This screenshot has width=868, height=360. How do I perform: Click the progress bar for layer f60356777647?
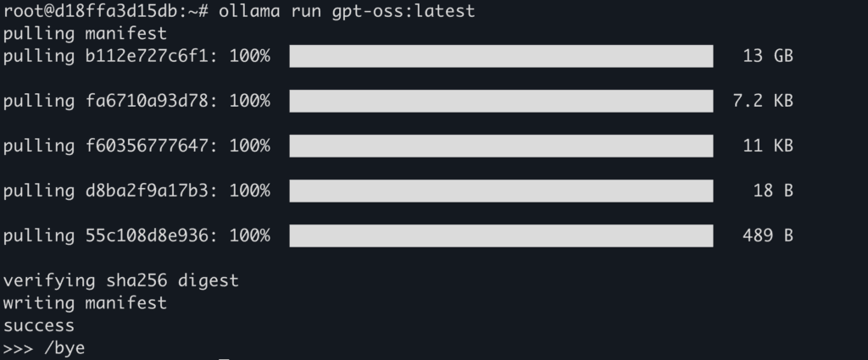pos(500,146)
